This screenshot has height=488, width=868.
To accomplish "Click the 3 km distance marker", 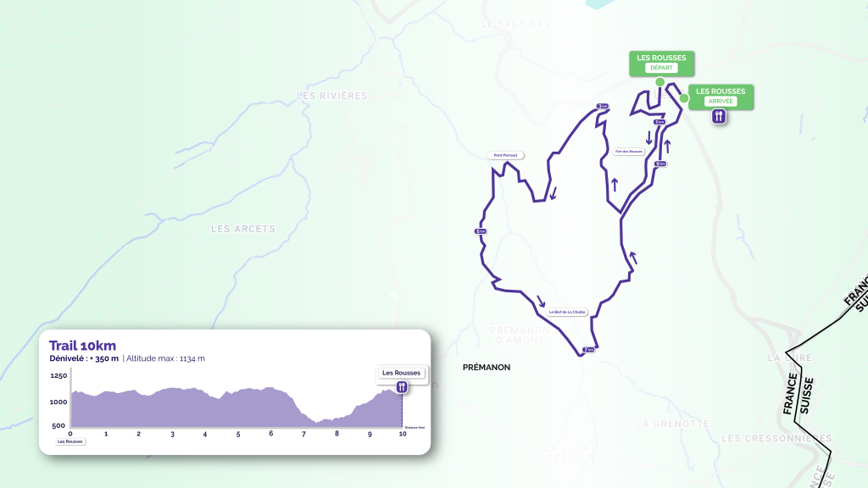I will pyautogui.click(x=602, y=106).
